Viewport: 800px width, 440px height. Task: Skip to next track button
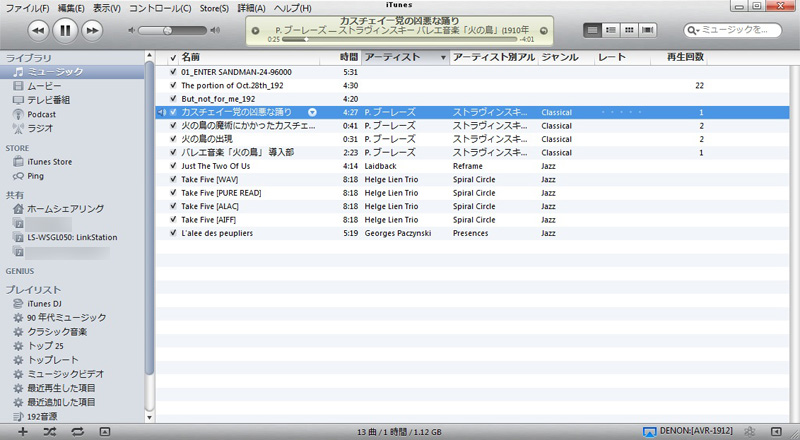[x=92, y=31]
